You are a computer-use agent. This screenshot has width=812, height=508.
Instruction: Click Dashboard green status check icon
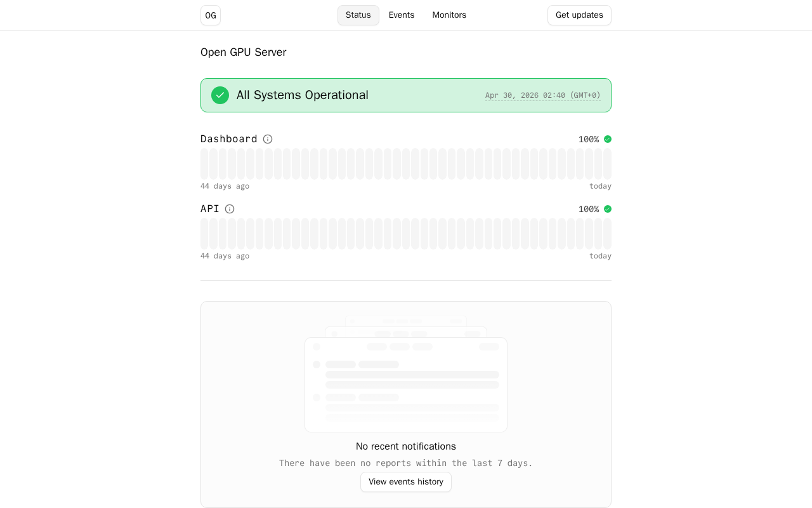coord(608,139)
